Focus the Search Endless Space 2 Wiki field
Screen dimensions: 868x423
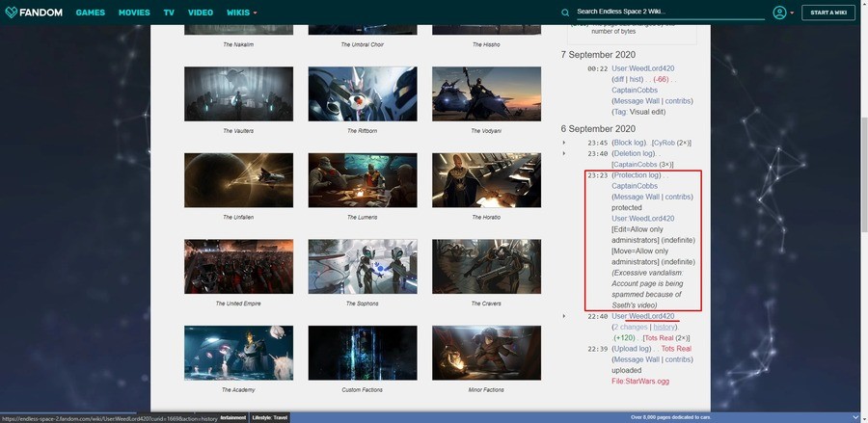tap(670, 12)
